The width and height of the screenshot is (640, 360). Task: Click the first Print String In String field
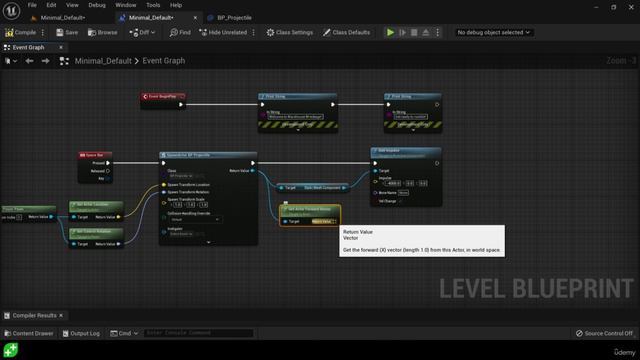point(296,117)
